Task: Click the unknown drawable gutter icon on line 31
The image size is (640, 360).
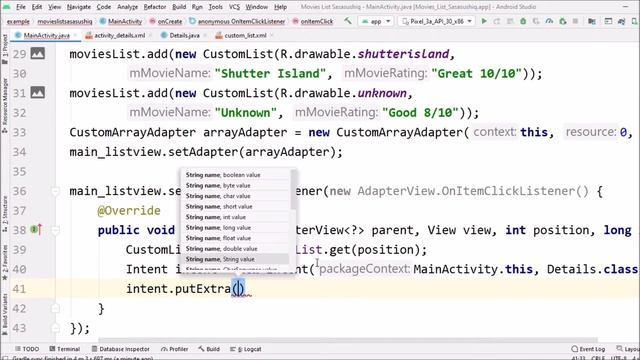Action: (38, 93)
